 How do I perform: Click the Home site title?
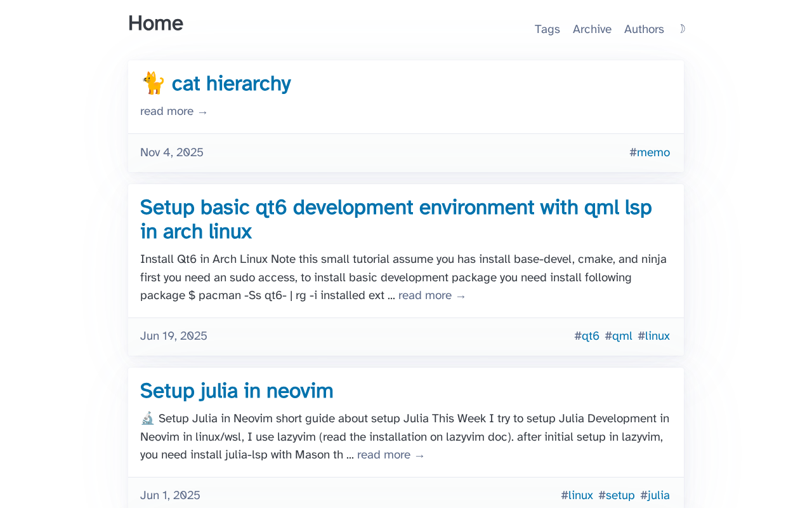tap(155, 23)
